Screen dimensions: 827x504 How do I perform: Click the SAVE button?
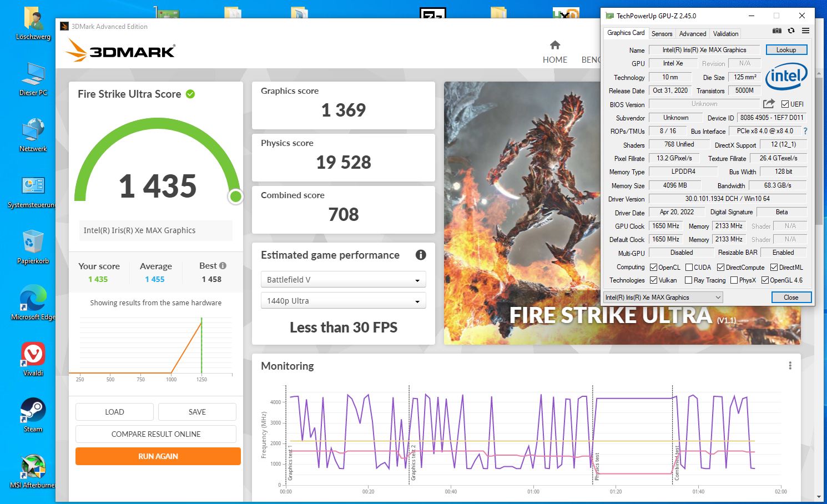[x=197, y=412]
